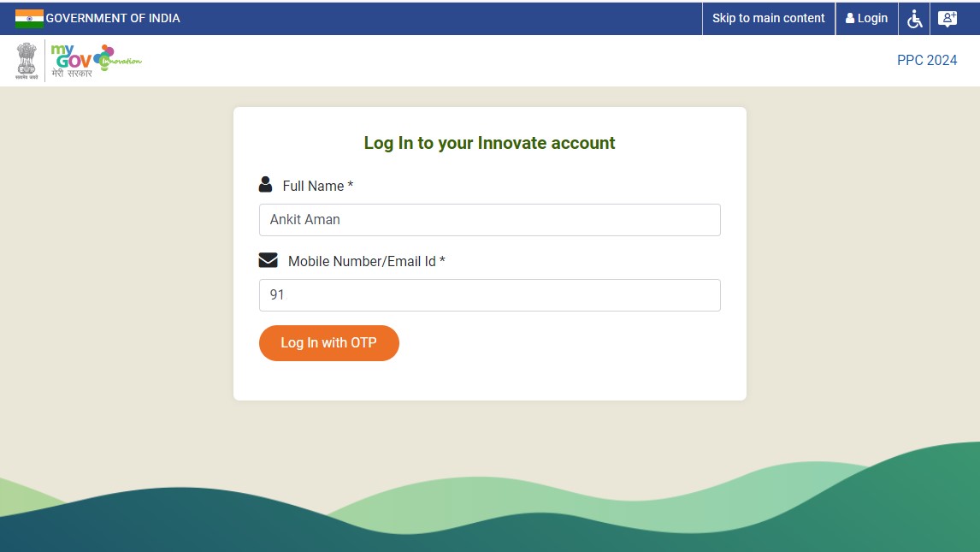
Task: Click the GOVERNMENT OF INDIA text
Action: (113, 18)
